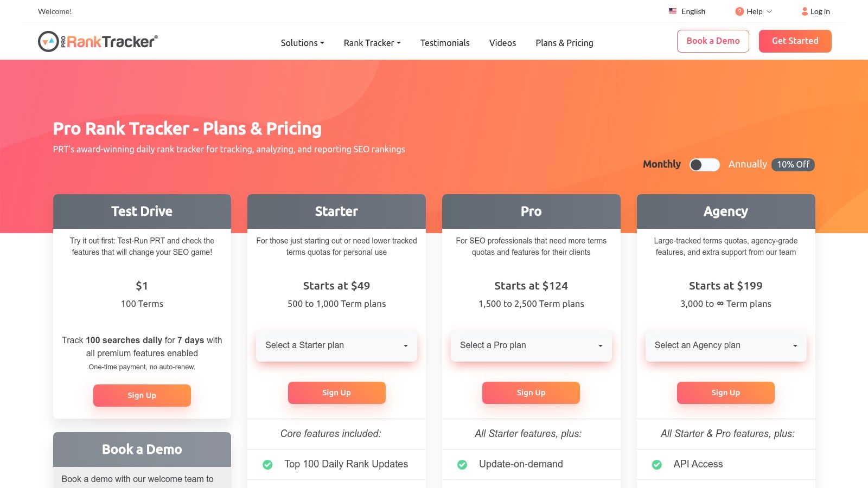The image size is (868, 488).
Task: Click the American flag language icon
Action: click(672, 11)
